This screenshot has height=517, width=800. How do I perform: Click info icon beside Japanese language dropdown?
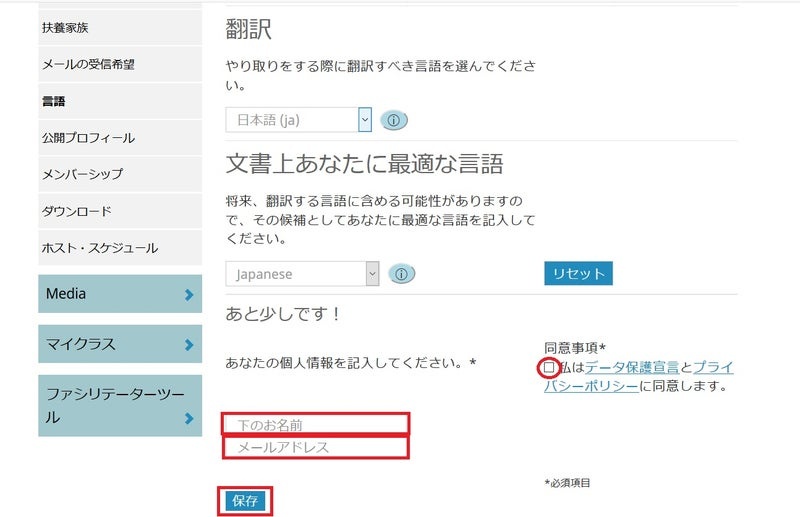pyautogui.click(x=401, y=274)
